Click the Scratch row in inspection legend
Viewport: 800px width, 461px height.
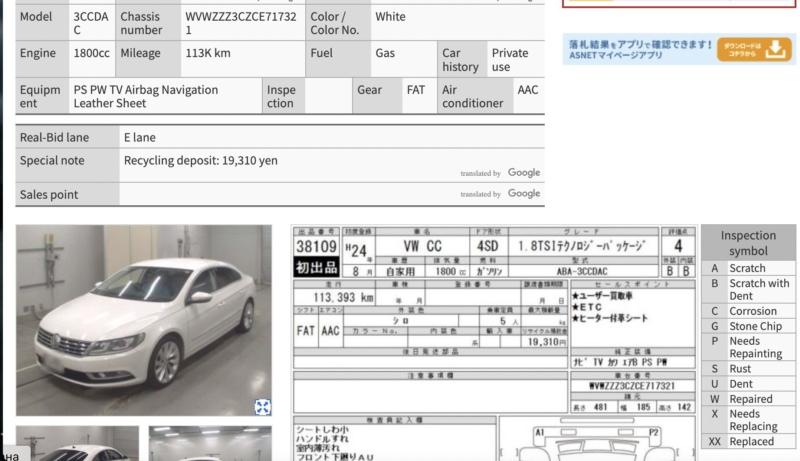pos(748,268)
